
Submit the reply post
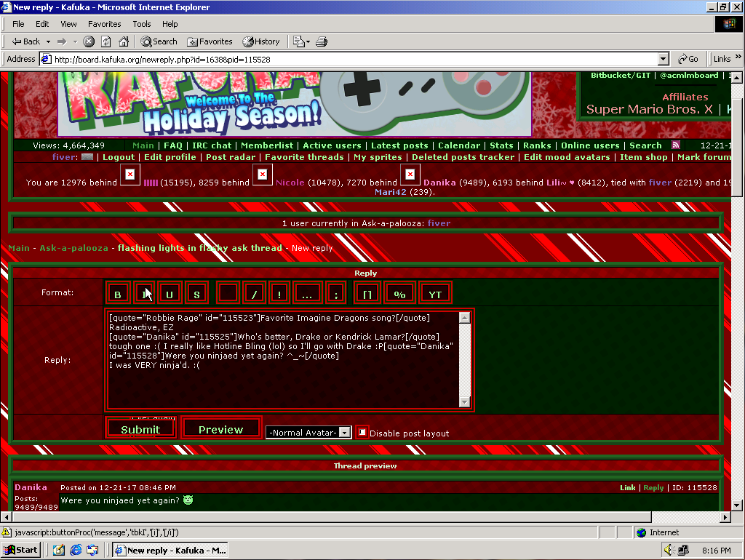pos(140,429)
